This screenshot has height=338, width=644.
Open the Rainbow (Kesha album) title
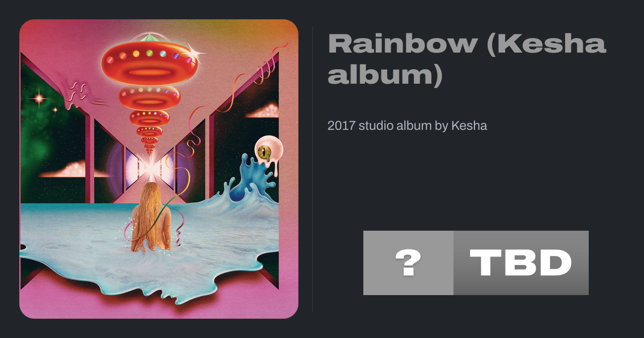tap(467, 60)
